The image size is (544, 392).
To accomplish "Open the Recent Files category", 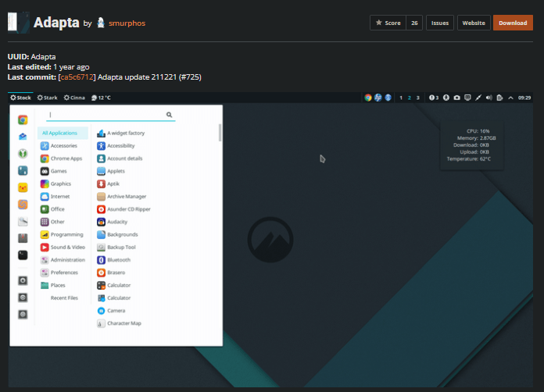I will click(64, 298).
